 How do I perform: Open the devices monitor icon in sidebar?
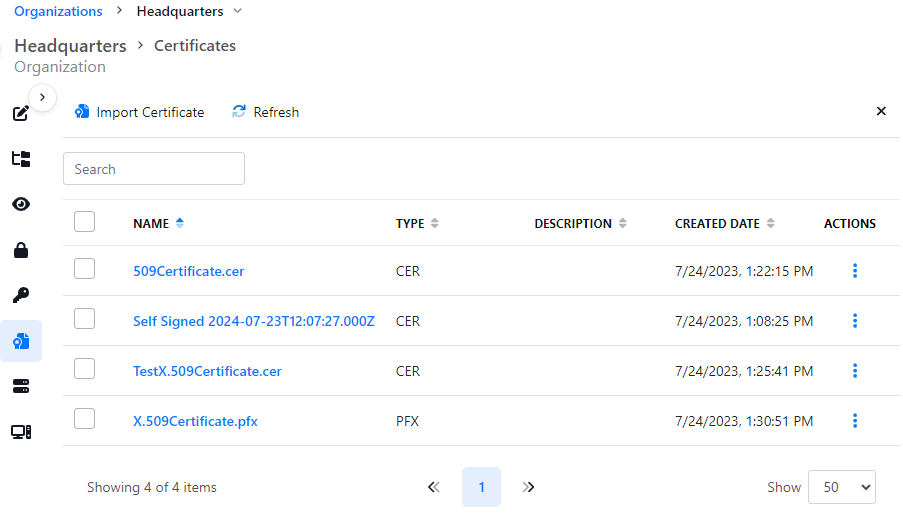point(20,432)
